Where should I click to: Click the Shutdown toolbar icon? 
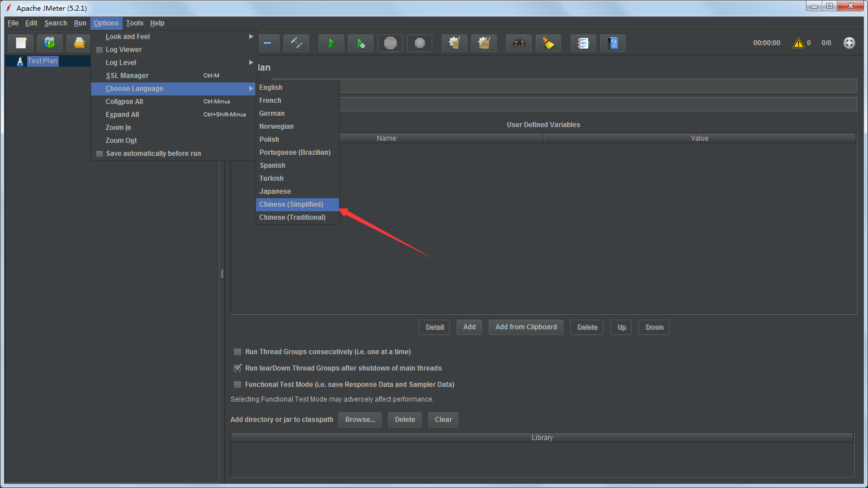click(x=419, y=43)
